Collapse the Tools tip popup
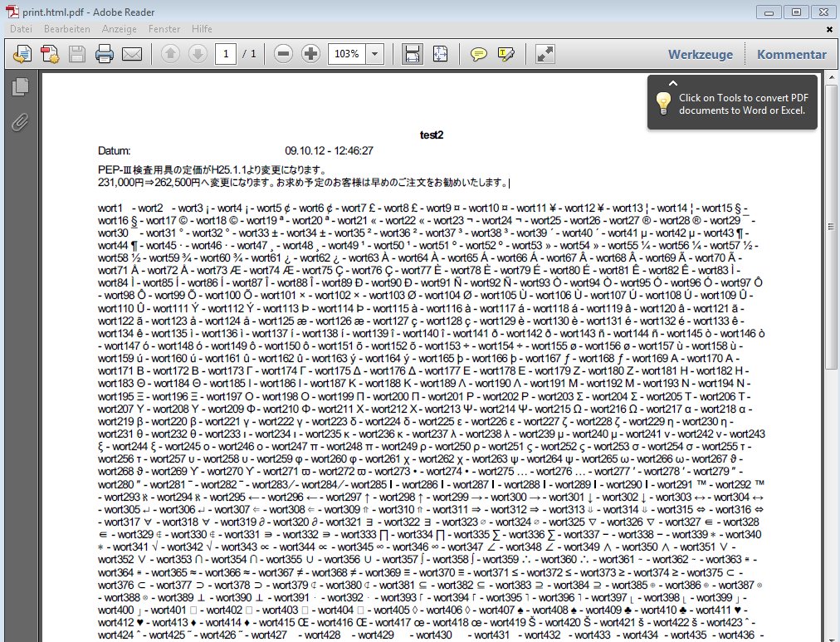The height and width of the screenshot is (642, 840). (673, 83)
